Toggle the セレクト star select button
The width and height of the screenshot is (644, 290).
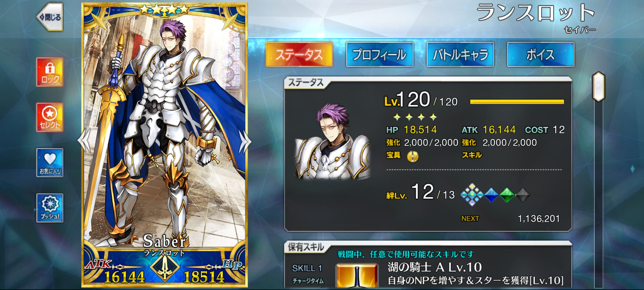50,117
